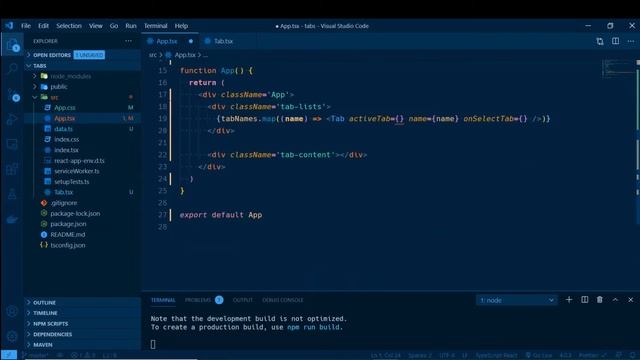Screen dimensions: 640x360
Task: Expand the node_modules folder
Action: point(70,76)
